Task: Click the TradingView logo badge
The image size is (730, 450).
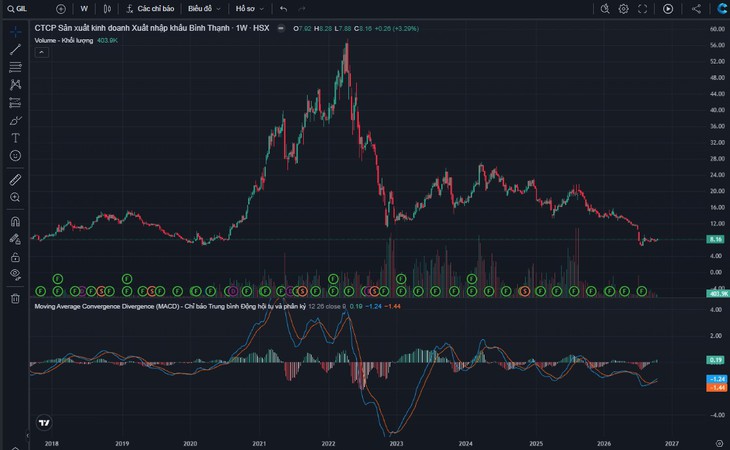Action: 44,423
